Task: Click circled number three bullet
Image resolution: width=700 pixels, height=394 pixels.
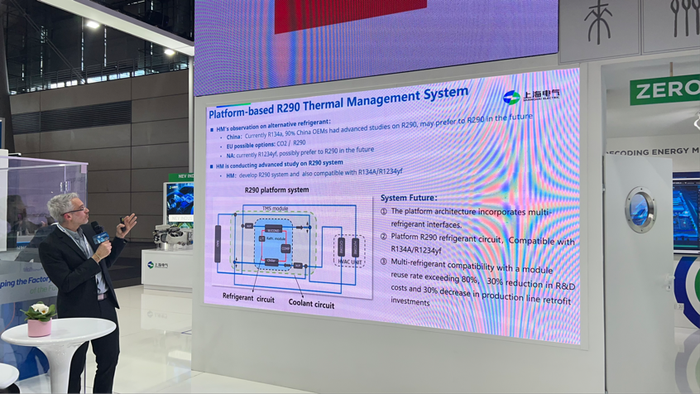Action: (x=383, y=261)
